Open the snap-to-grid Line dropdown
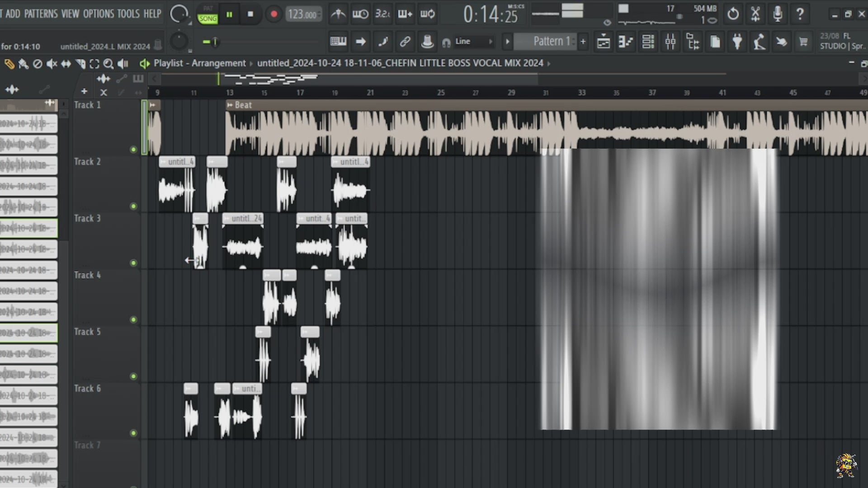The image size is (868, 488). coord(472,41)
